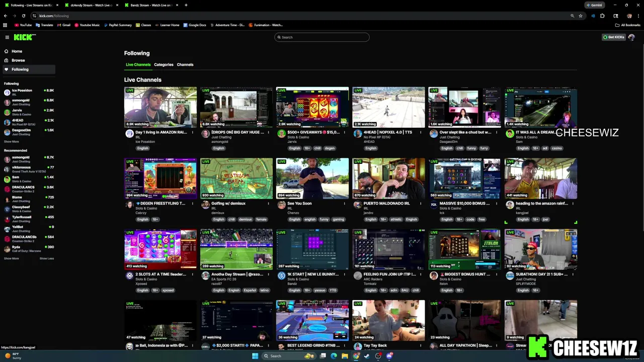Click the degen tag on Jarvis stream
This screenshot has width=644, height=362.
point(330,148)
